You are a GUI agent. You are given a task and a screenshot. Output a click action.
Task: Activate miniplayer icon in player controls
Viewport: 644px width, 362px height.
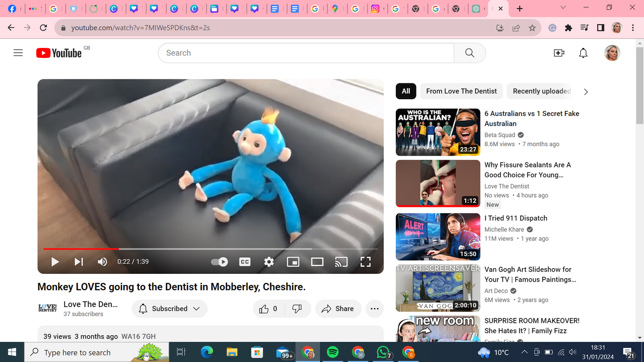[x=293, y=262]
